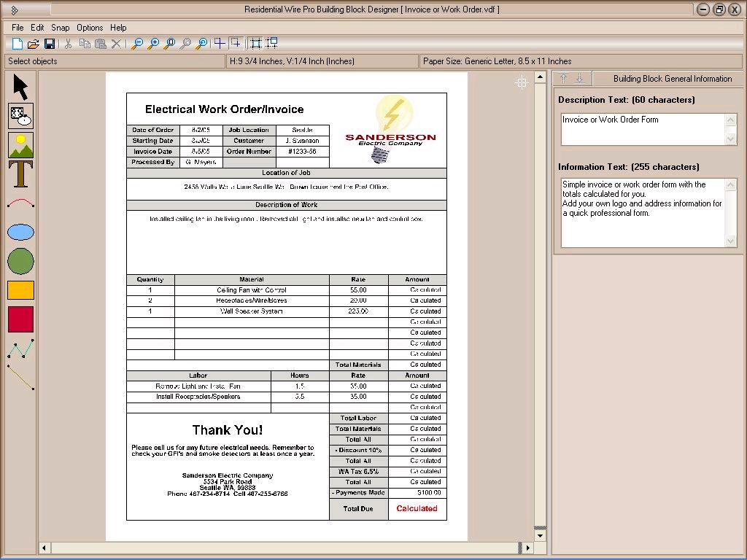
Task: Click the "Order Number" label cell
Action: 249,152
